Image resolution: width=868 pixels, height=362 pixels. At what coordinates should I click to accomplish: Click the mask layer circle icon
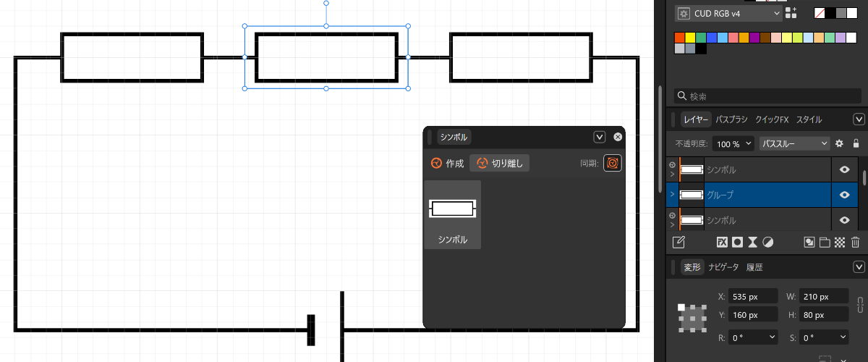click(x=737, y=243)
